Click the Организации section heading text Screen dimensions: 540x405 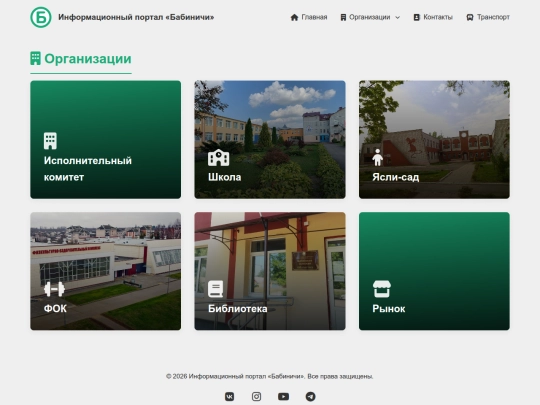(x=88, y=59)
